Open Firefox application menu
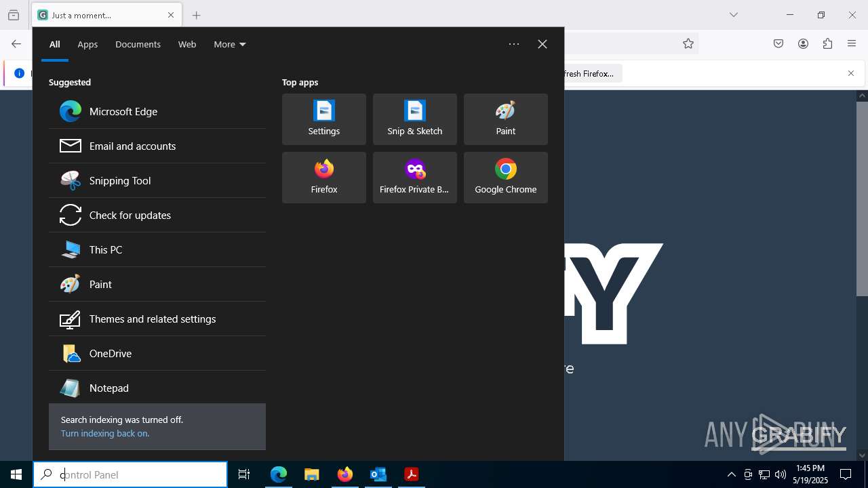This screenshot has height=488, width=868. 852,43
